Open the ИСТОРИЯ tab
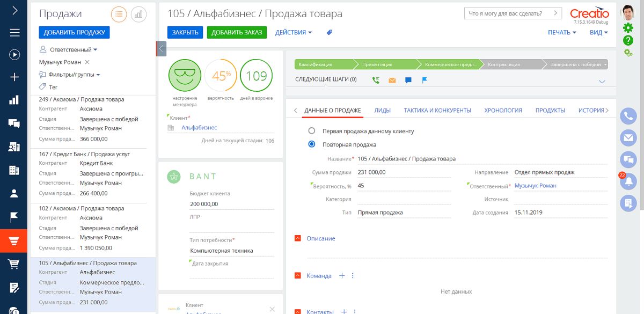Image resolution: width=644 pixels, height=314 pixels. pyautogui.click(x=591, y=110)
